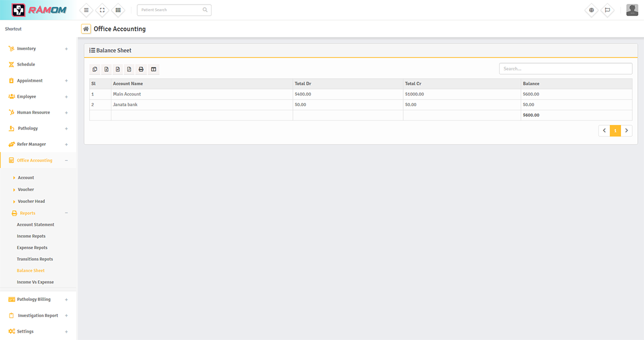This screenshot has height=340, width=644.
Task: Open Income Vs Expense report
Action: (x=35, y=282)
